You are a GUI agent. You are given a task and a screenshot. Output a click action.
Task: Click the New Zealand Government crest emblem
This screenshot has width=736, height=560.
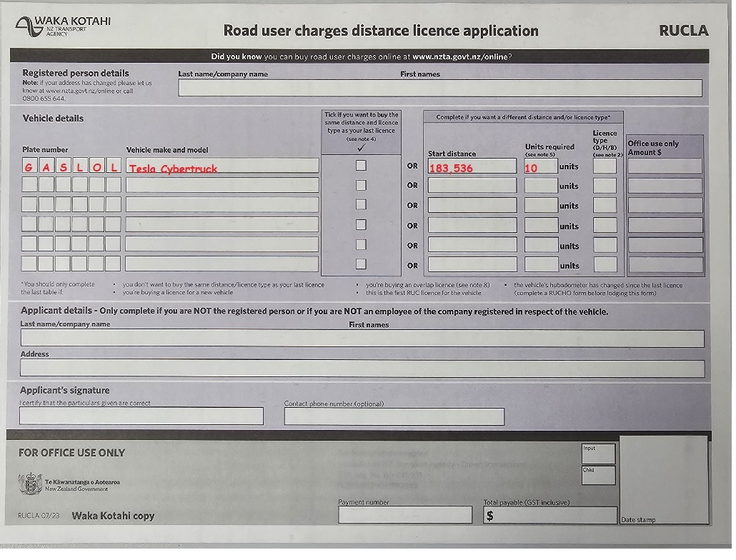pyautogui.click(x=30, y=484)
